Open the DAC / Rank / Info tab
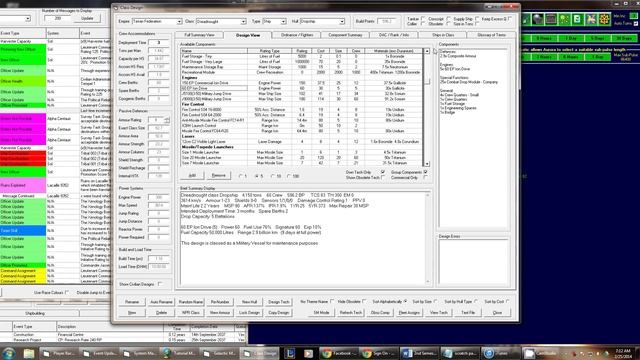The height and width of the screenshot is (360, 640). tap(394, 35)
